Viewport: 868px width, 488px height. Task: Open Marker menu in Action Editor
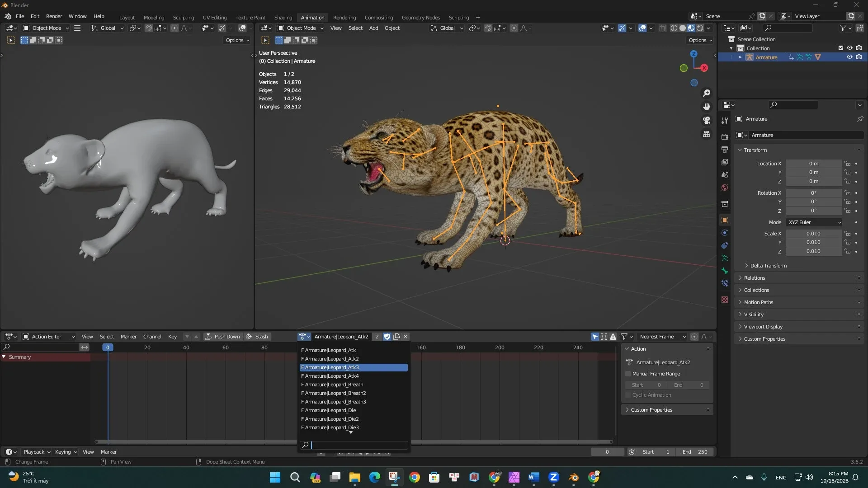128,337
